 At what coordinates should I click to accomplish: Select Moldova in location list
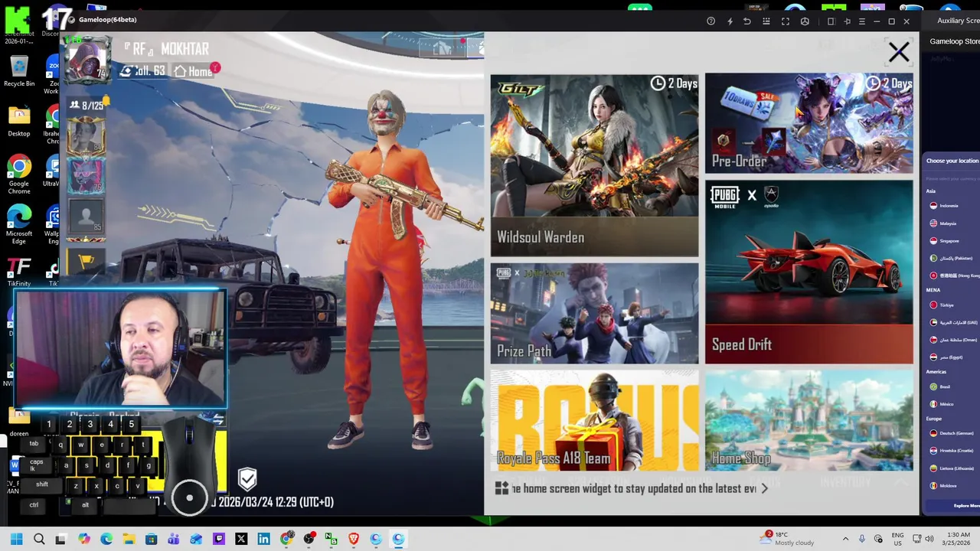(x=943, y=486)
